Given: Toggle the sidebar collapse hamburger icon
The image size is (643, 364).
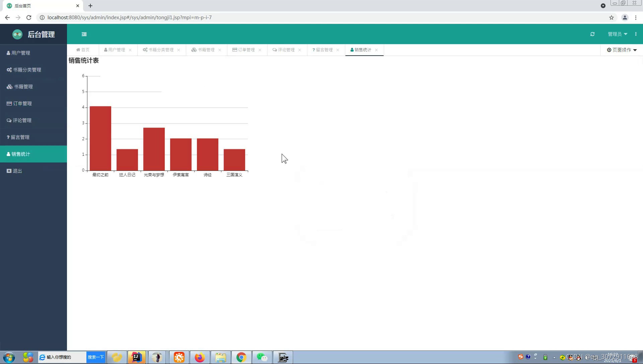Looking at the screenshot, I should [x=84, y=34].
